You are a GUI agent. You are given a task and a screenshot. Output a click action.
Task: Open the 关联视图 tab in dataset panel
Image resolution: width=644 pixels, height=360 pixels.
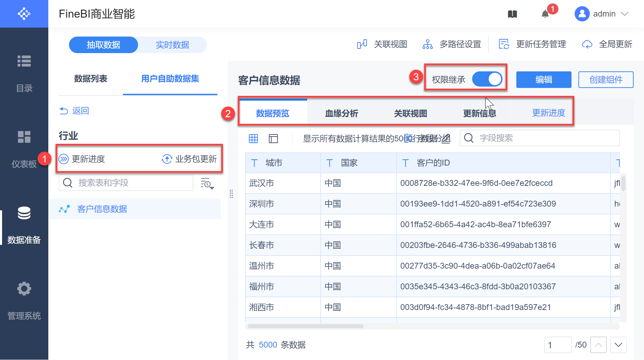point(411,113)
